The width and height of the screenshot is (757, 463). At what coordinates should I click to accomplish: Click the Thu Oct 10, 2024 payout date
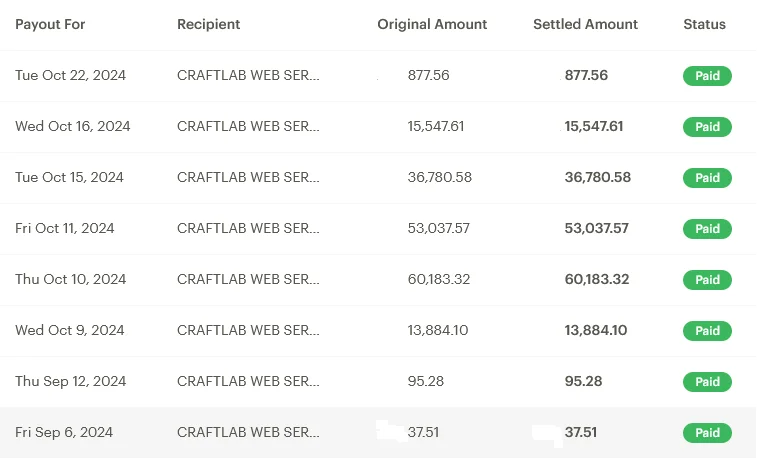point(70,279)
